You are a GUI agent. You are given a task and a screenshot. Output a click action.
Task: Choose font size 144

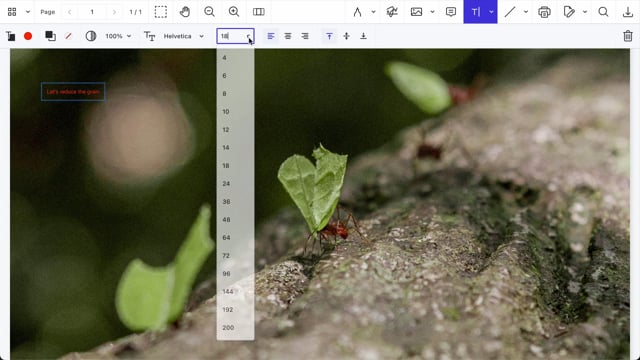pyautogui.click(x=235, y=291)
